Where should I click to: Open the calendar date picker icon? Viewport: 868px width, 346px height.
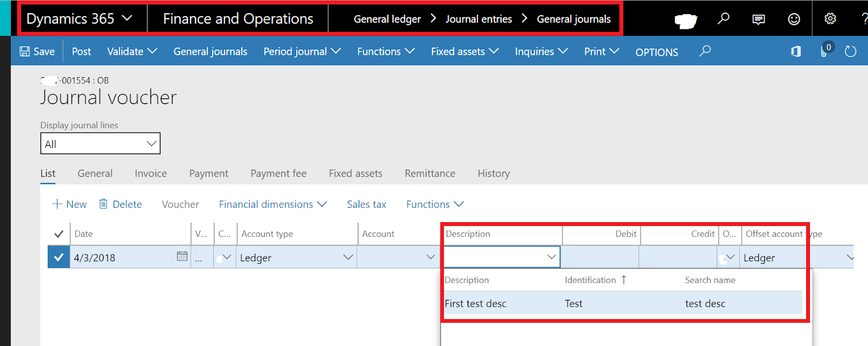(182, 256)
